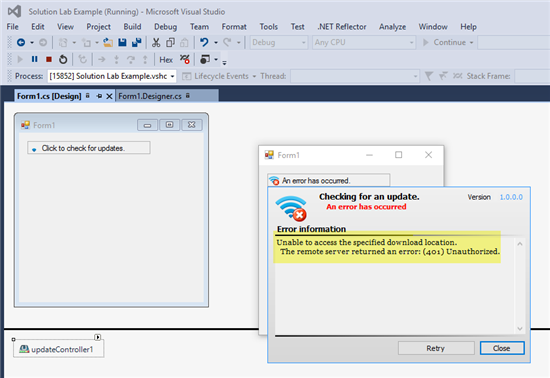Click the Paste icon in the toolbar
Screen dimensions: 550x378
click(184, 43)
